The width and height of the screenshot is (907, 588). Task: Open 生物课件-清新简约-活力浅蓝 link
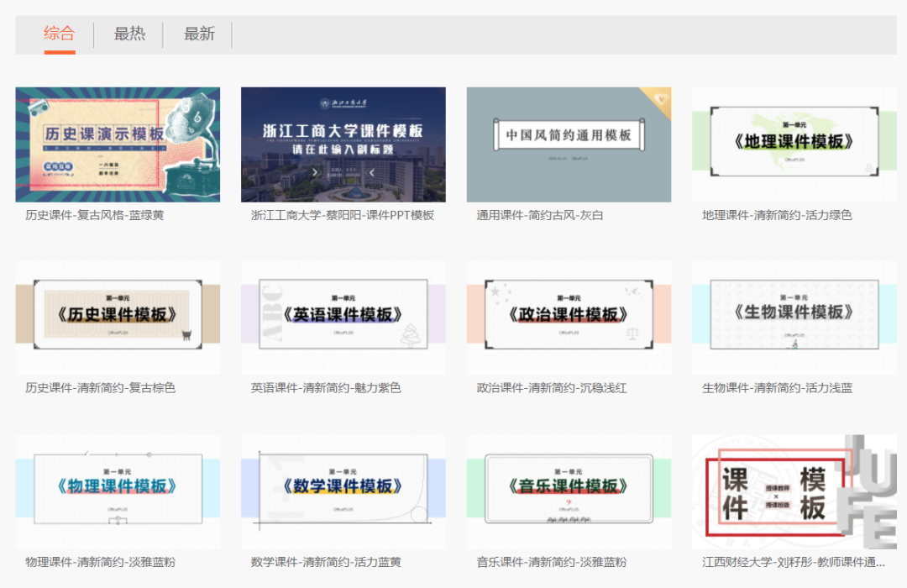tap(775, 388)
